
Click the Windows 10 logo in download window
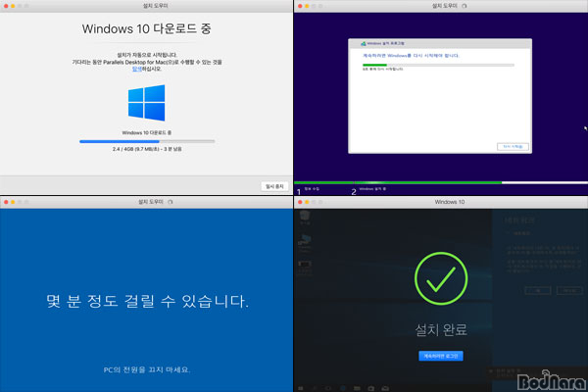146,102
